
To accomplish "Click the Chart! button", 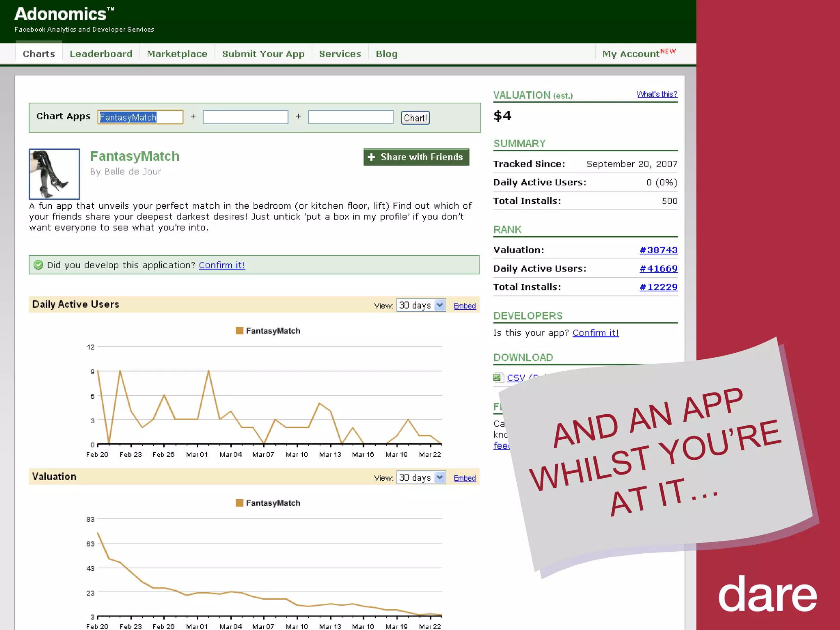I will [x=415, y=118].
